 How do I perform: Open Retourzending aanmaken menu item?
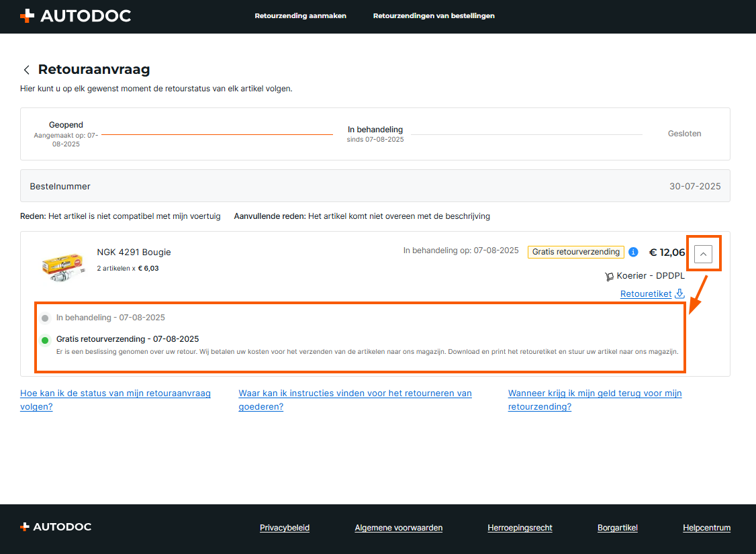300,16
